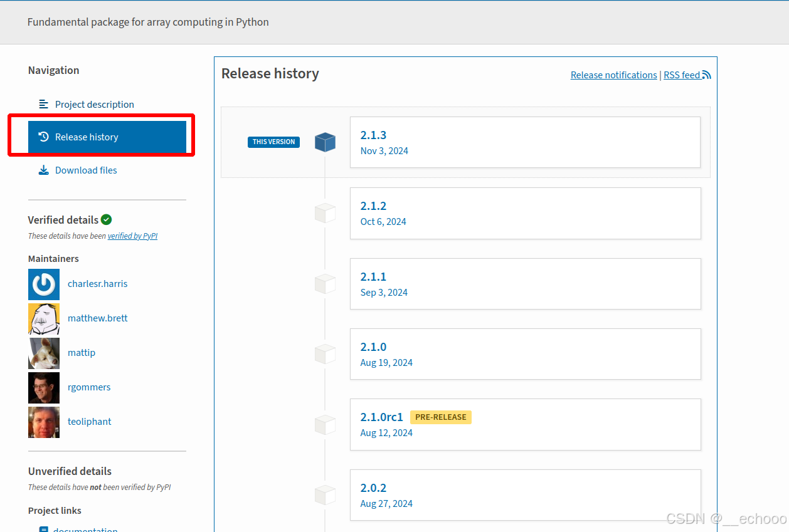Viewport: 789px width, 532px height.
Task: Click the Download files download icon
Action: [43, 170]
